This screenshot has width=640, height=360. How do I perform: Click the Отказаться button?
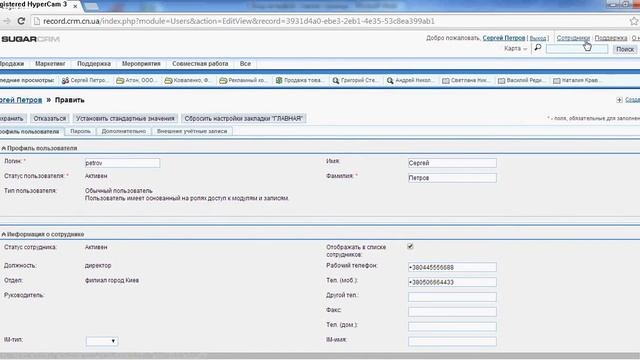click(50, 118)
